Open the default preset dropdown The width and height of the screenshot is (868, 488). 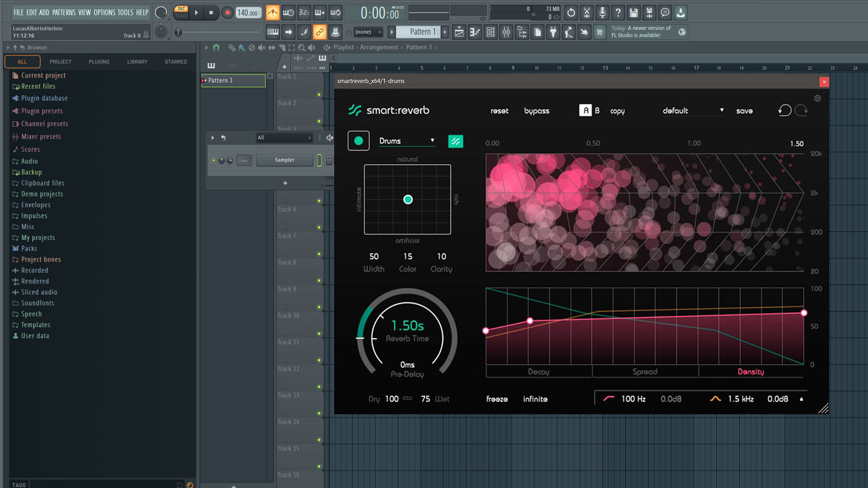click(x=693, y=111)
